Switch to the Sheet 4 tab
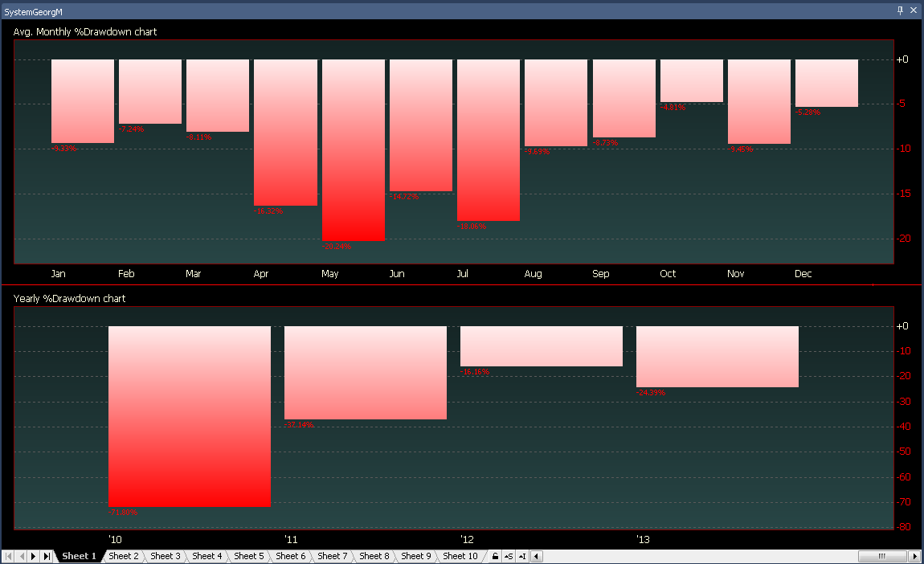This screenshot has height=564, width=924. (x=206, y=556)
